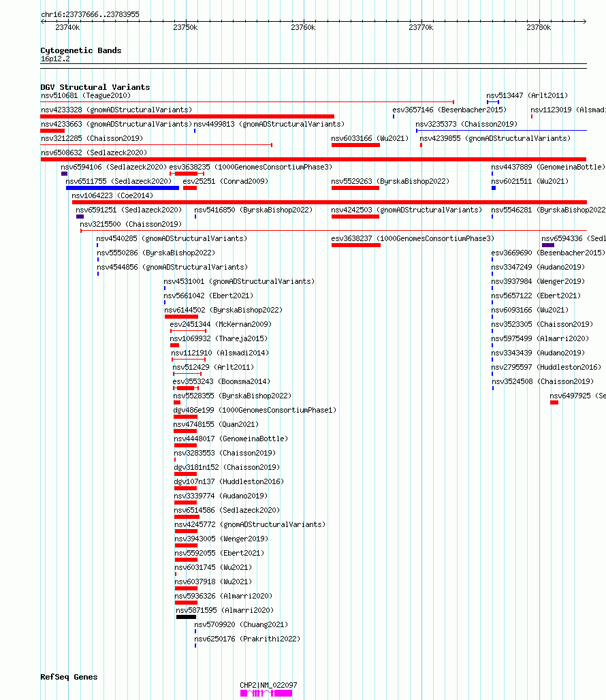Select dgv3181n152 (Chaisson2019) label

pyautogui.click(x=227, y=467)
